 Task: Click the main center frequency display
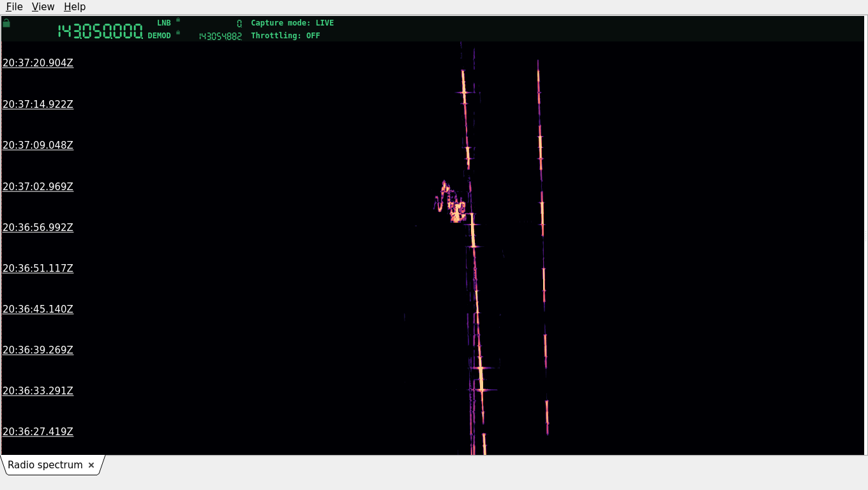[100, 31]
